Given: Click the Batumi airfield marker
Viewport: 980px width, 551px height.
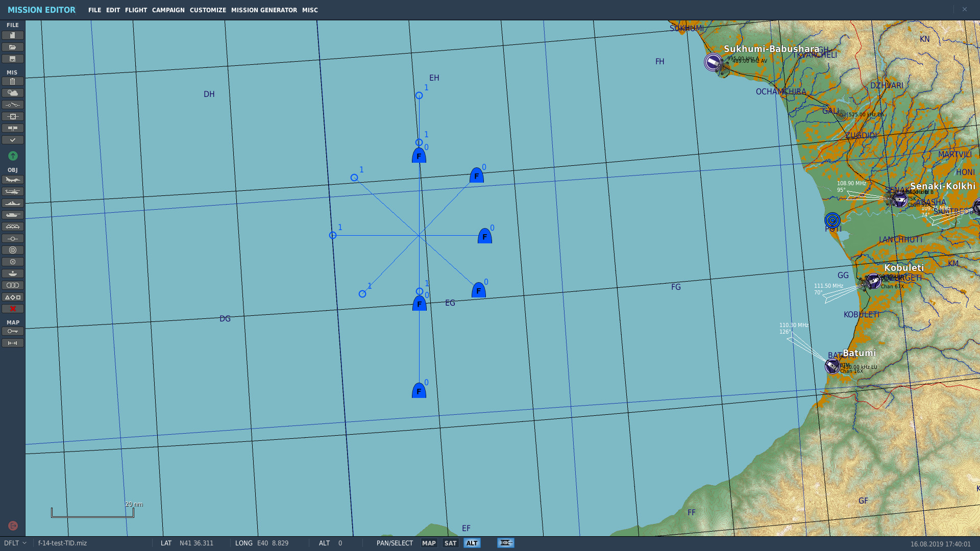Looking at the screenshot, I should (832, 366).
